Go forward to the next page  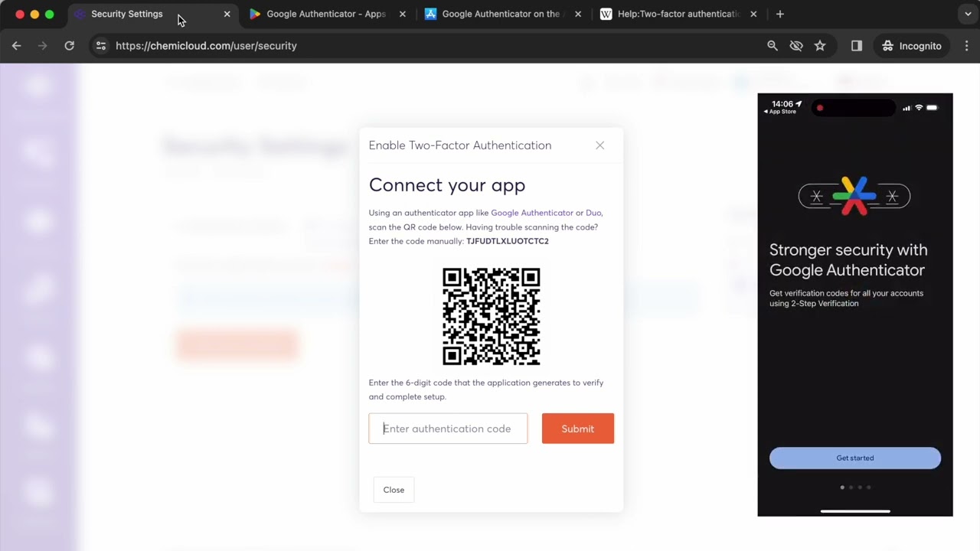[43, 46]
